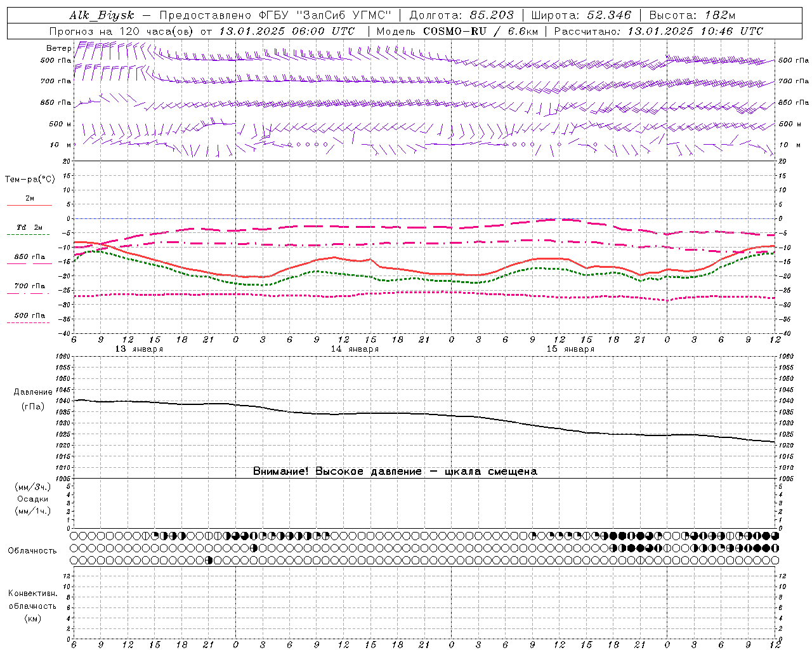
Task: Click the 'Модель COSMO-RU / 6.6км' label
Action: coord(457,31)
